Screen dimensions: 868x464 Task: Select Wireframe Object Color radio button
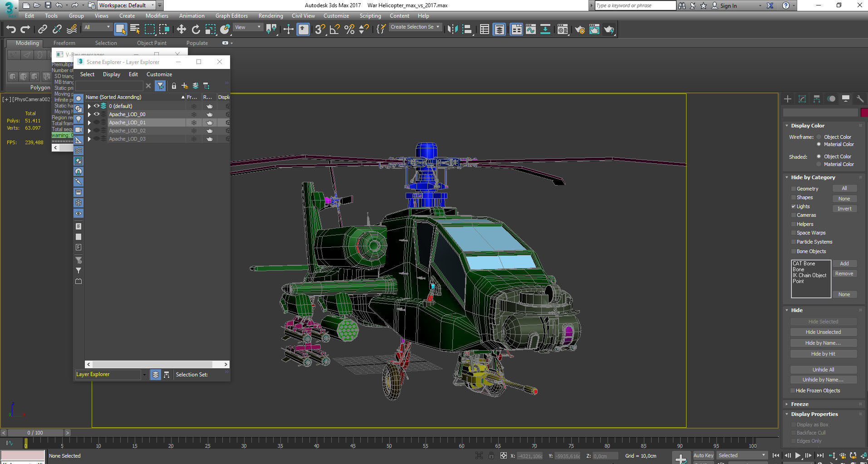(x=819, y=137)
